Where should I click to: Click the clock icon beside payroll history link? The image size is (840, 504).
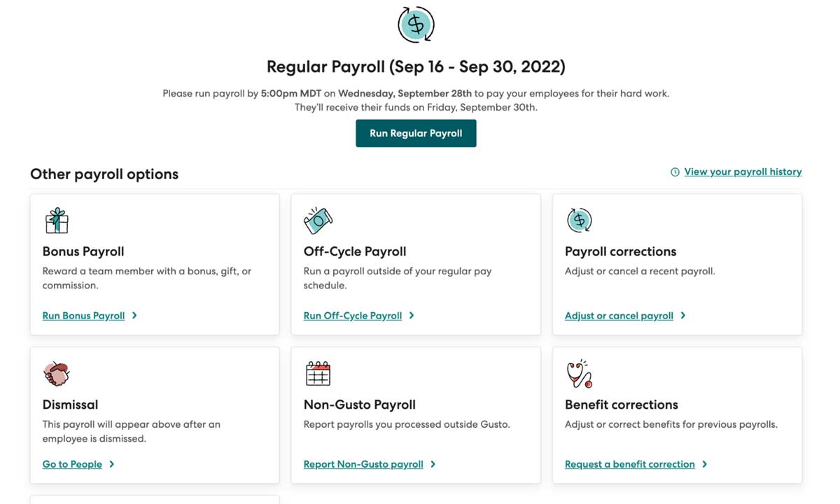[675, 171]
